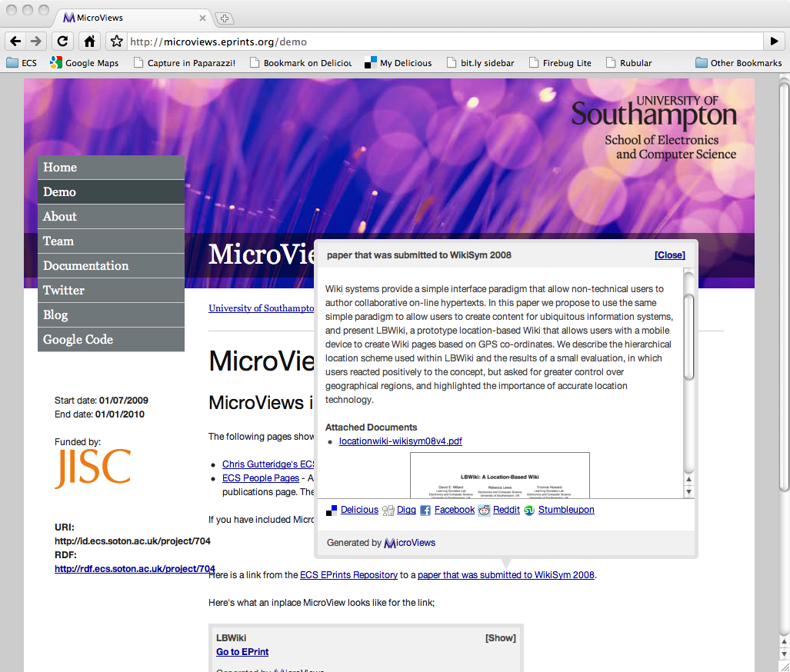Open the Google Code menu item

pyautogui.click(x=78, y=340)
